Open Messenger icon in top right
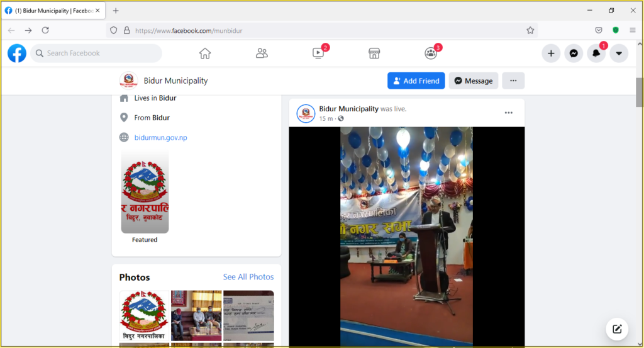The width and height of the screenshot is (644, 348). point(574,53)
